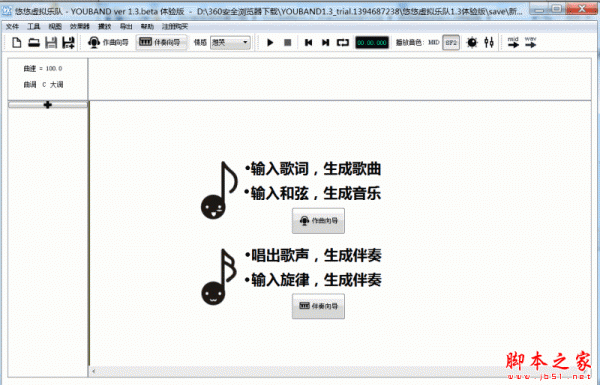Open the 注册购买 menu

click(175, 26)
